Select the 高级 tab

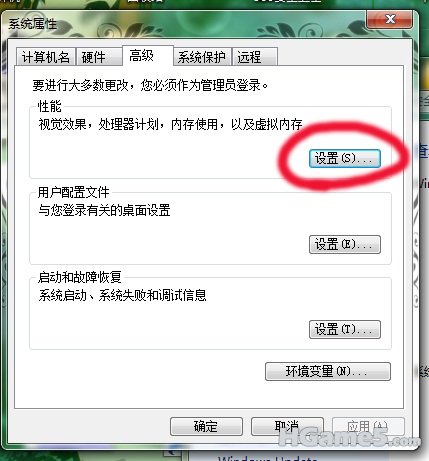pos(148,56)
